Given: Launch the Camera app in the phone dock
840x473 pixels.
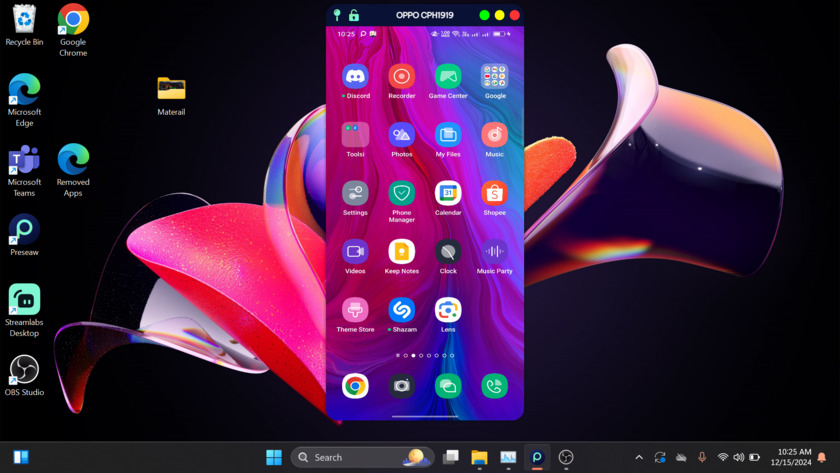Looking at the screenshot, I should tap(401, 386).
